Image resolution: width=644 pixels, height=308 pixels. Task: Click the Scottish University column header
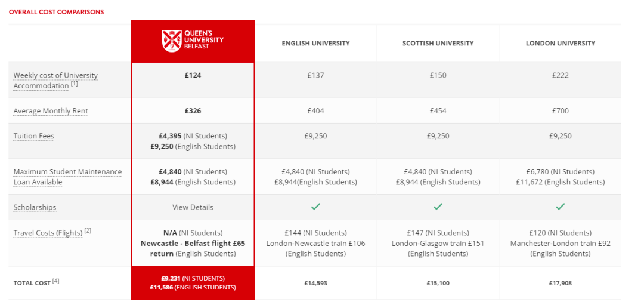click(x=438, y=43)
